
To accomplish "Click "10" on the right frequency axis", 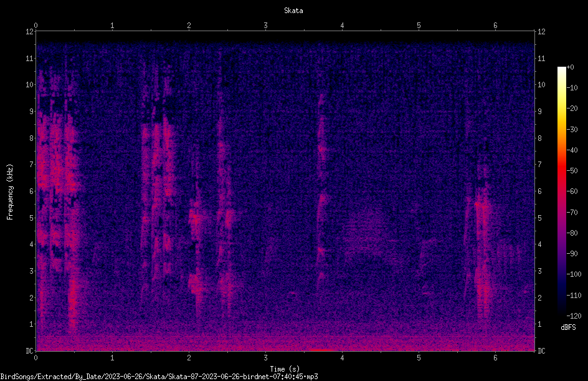I will [541, 85].
